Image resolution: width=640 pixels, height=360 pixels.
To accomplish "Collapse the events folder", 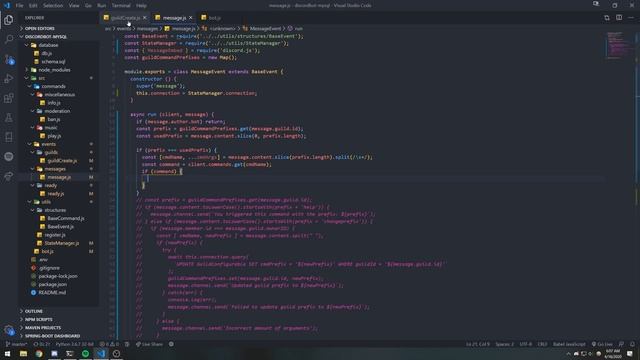I will click(48, 144).
